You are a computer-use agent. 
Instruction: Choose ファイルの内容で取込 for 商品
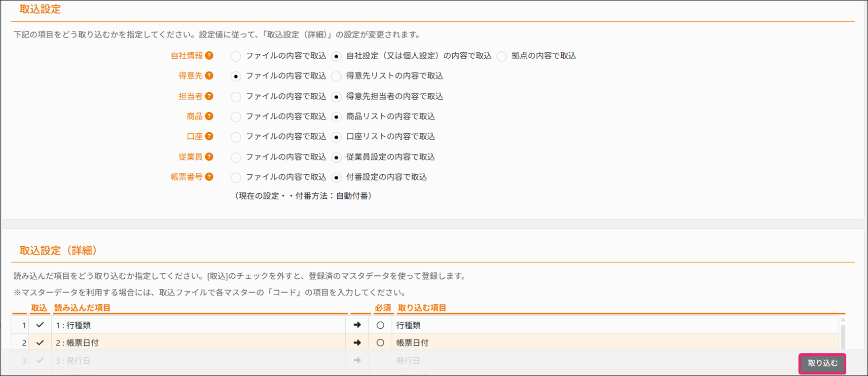pyautogui.click(x=236, y=117)
